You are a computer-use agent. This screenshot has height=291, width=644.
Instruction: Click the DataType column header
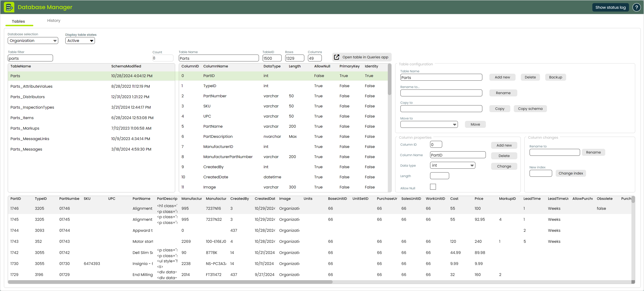tap(272, 66)
